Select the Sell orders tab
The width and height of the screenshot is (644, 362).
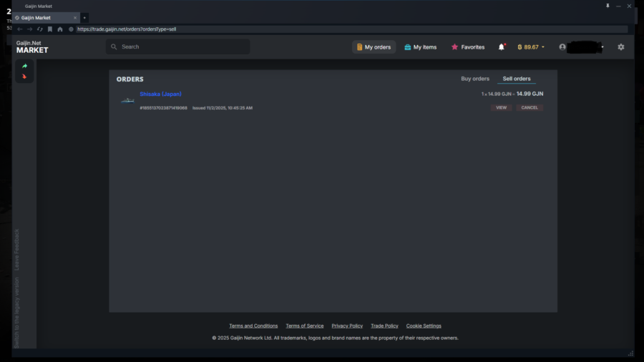(x=516, y=79)
